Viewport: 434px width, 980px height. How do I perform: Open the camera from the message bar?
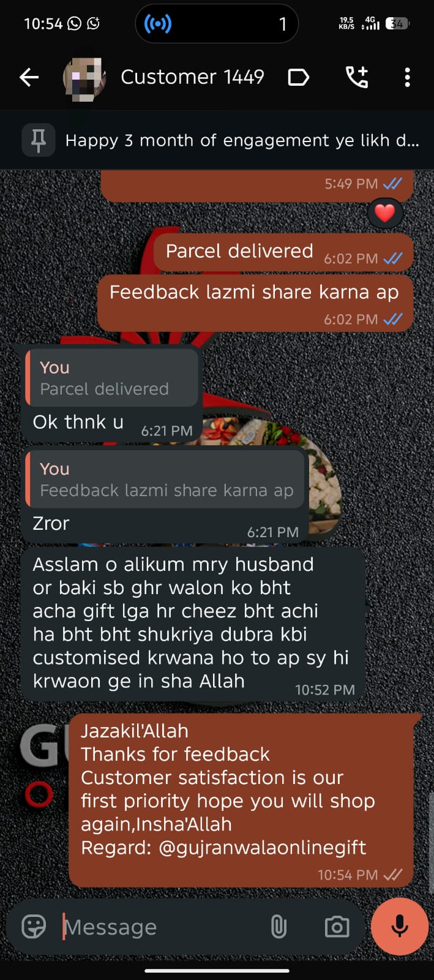[x=337, y=927]
